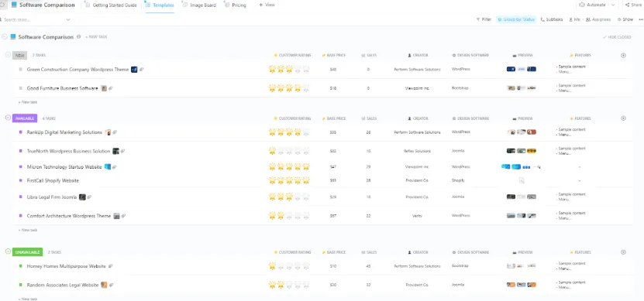
Task: Click status square of Good Furniture task
Action: click(x=20, y=87)
